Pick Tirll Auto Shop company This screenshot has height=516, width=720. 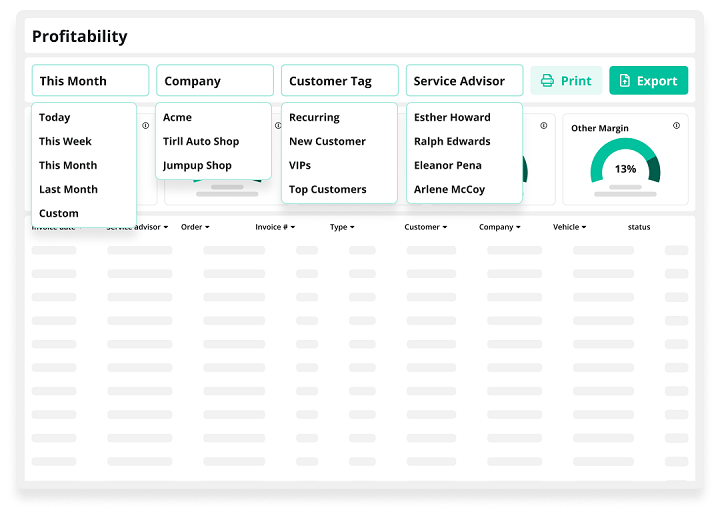click(x=201, y=141)
